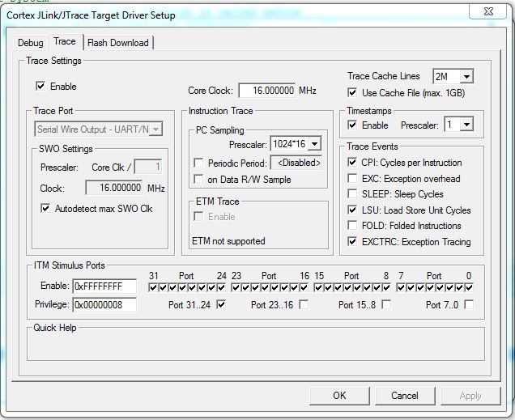
Task: Close the Target Driver Setup dialog
Action: [x=488, y=12]
